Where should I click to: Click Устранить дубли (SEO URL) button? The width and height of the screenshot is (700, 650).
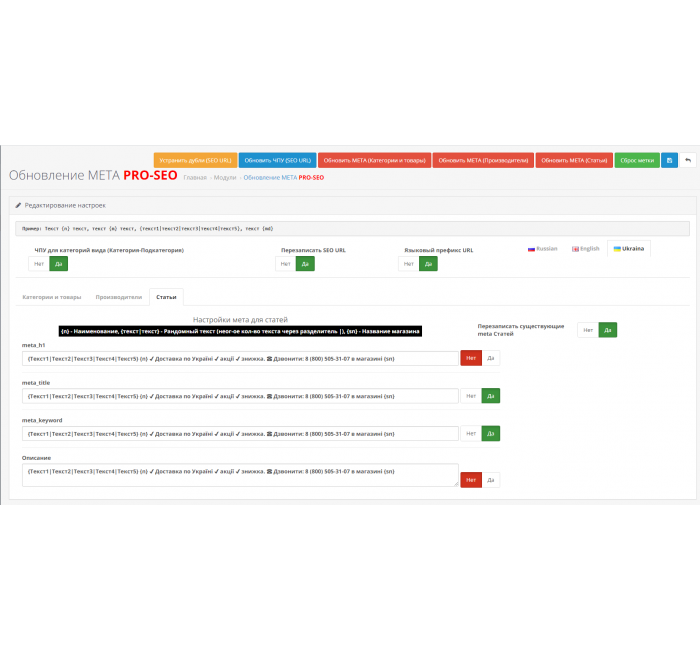coord(195,160)
